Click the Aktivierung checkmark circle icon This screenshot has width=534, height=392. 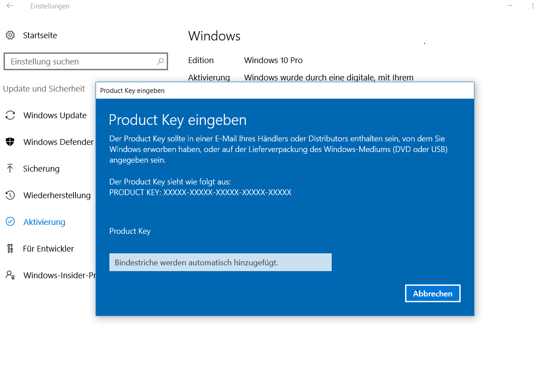pyautogui.click(x=10, y=222)
